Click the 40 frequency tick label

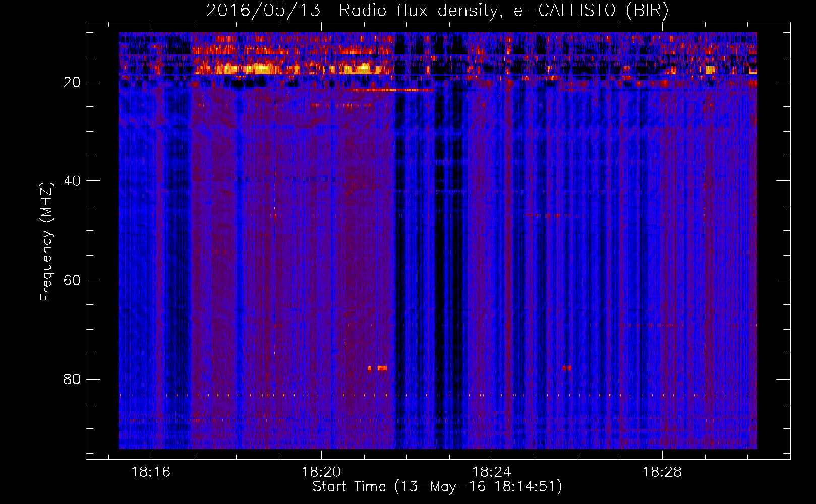(72, 181)
